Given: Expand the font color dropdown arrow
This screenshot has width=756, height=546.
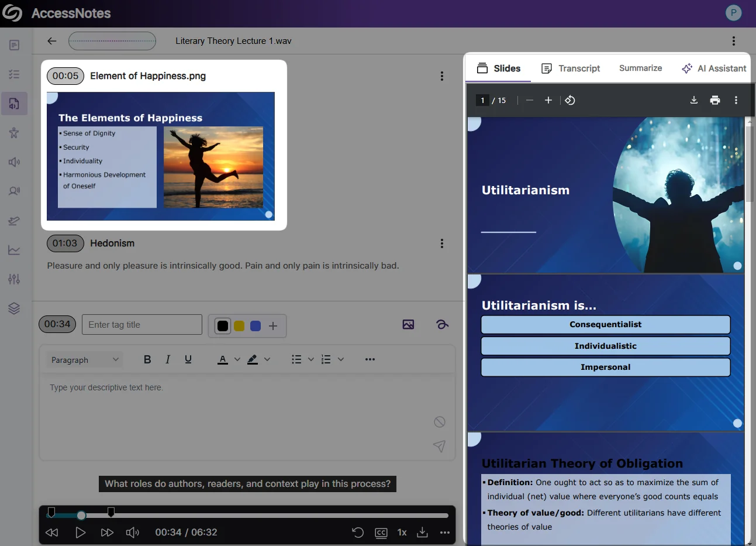Looking at the screenshot, I should click(x=237, y=359).
